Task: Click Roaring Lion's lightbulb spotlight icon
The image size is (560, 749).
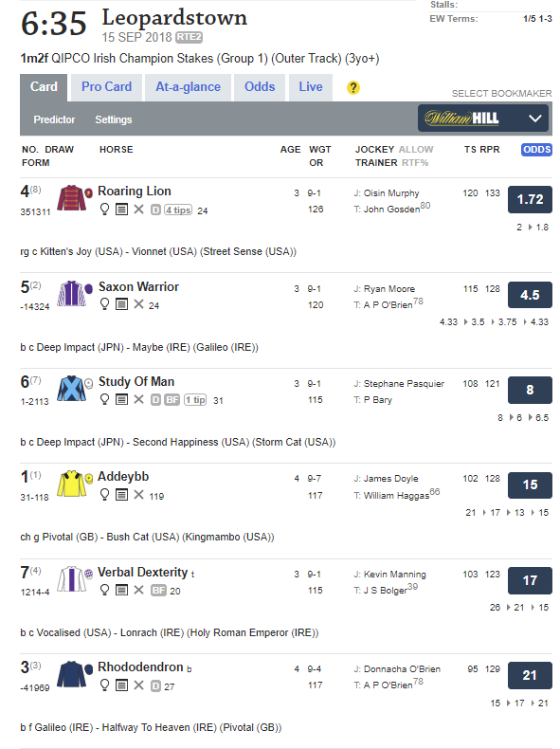Action: tap(104, 210)
